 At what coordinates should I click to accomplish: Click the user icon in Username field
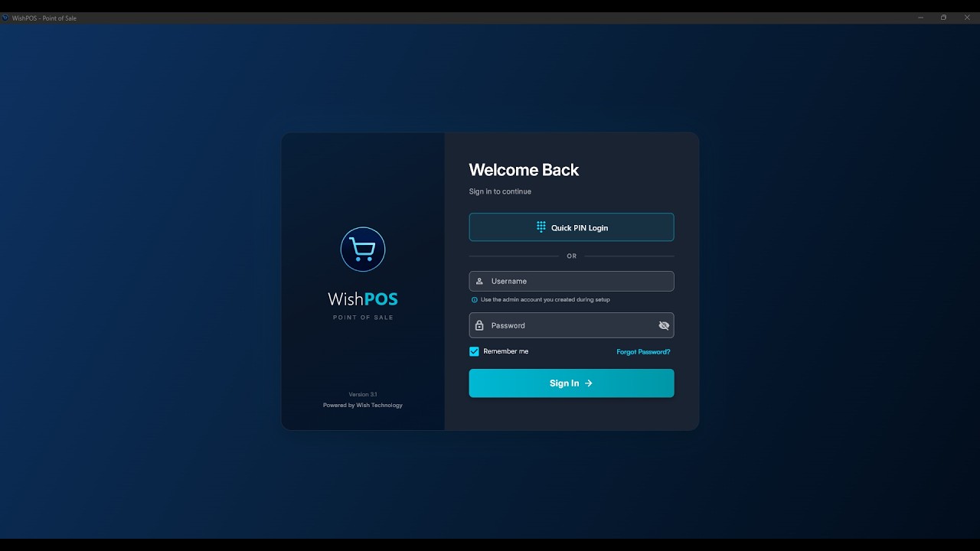[x=479, y=281]
